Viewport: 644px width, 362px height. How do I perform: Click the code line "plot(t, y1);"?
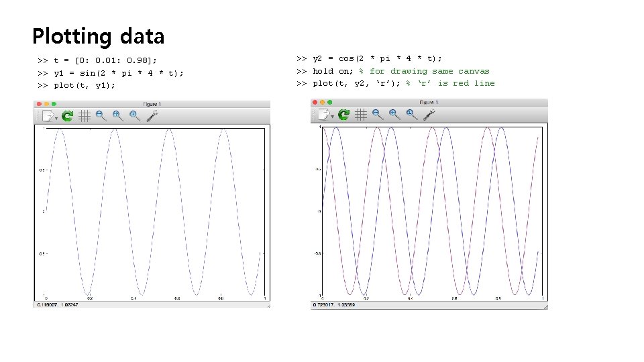85,85
